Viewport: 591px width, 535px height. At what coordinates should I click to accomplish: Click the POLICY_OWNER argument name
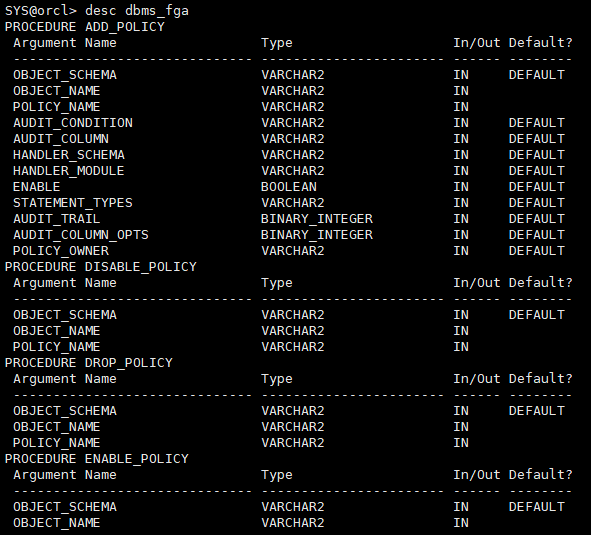coord(61,251)
